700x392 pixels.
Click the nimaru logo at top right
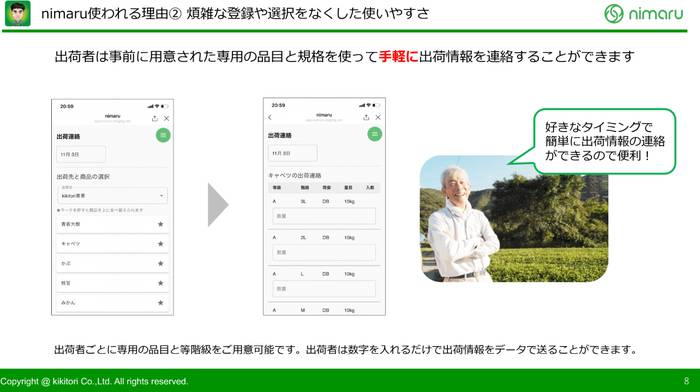click(644, 13)
